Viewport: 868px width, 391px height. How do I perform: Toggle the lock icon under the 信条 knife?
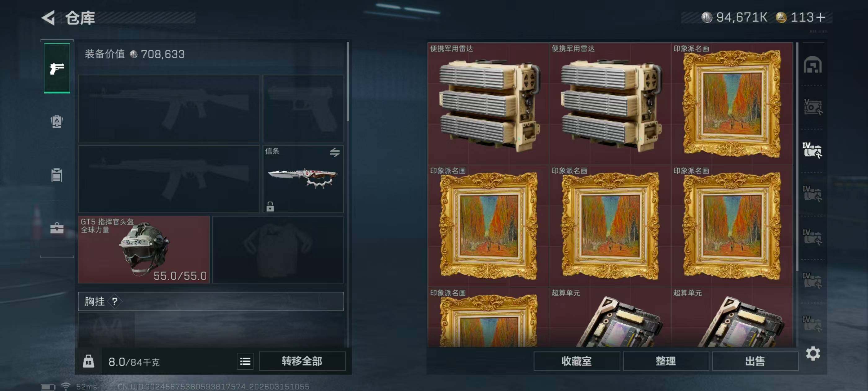270,206
